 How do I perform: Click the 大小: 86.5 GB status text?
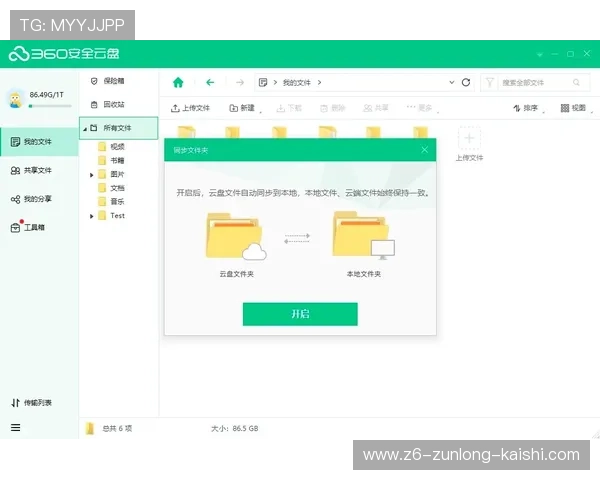(235, 428)
